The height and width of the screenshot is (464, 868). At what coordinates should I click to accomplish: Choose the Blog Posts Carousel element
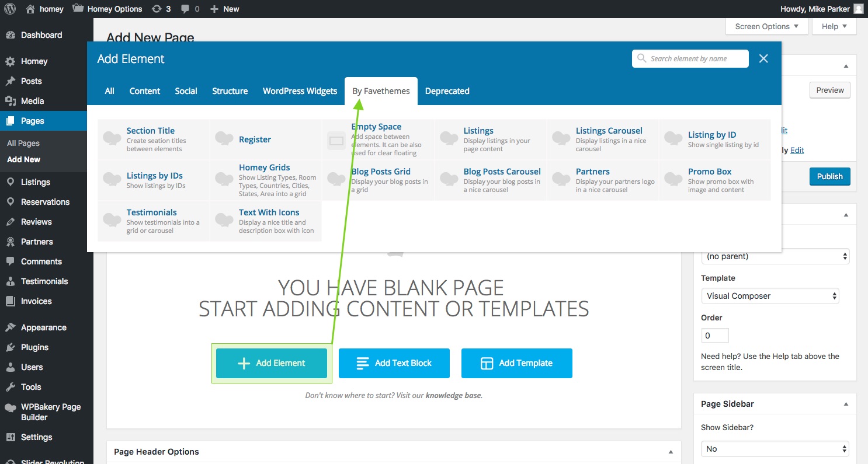tap(490, 180)
